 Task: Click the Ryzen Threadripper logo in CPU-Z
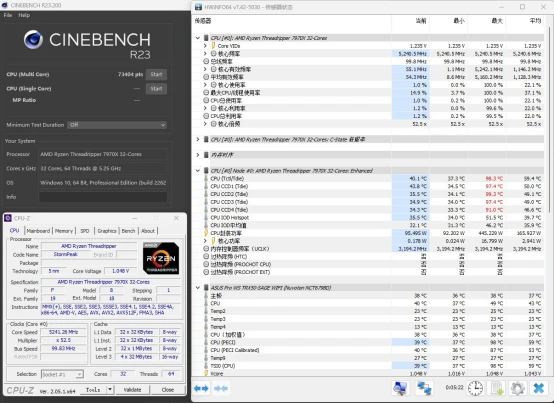161,258
